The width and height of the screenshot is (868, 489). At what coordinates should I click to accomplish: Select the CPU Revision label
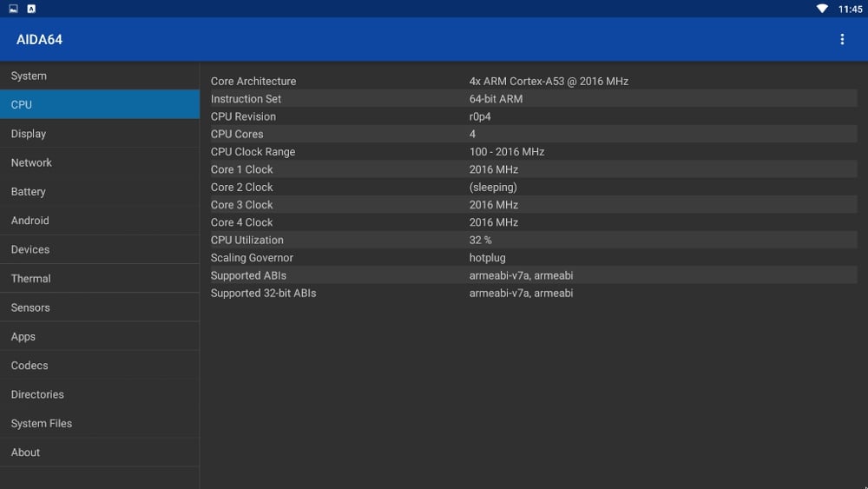(243, 116)
